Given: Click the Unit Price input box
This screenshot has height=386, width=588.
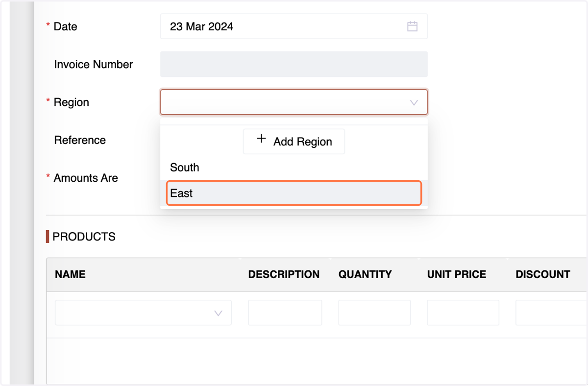Looking at the screenshot, I should tap(463, 313).
